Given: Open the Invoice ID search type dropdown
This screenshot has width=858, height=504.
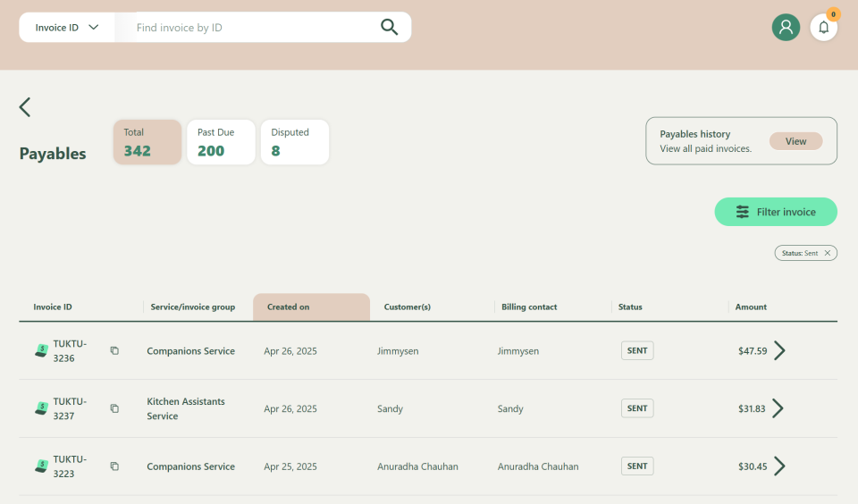Looking at the screenshot, I should tap(66, 27).
